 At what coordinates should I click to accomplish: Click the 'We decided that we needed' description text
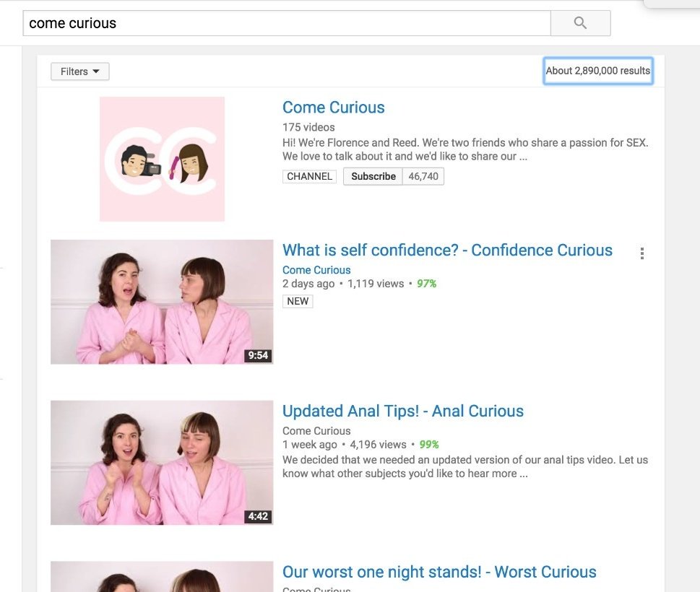tap(465, 466)
